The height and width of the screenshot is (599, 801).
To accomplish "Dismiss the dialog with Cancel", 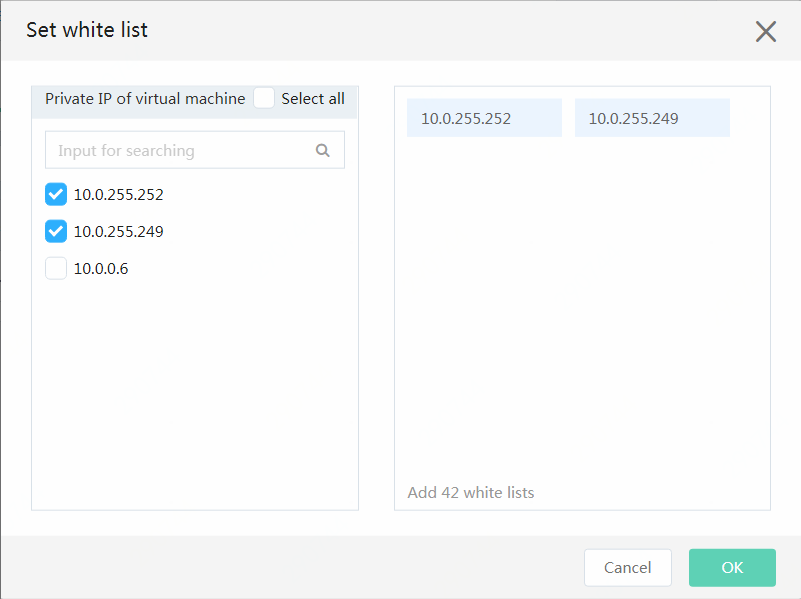I will click(627, 567).
